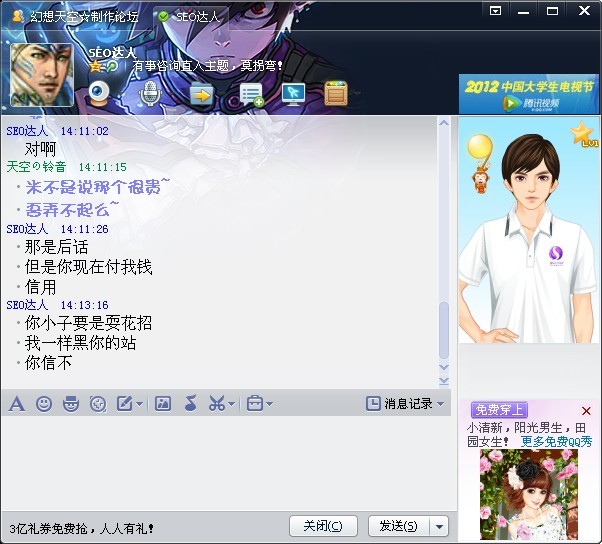Image resolution: width=602 pixels, height=544 pixels.
Task: Click the message 我一样黑你的站
Action: click(81, 343)
